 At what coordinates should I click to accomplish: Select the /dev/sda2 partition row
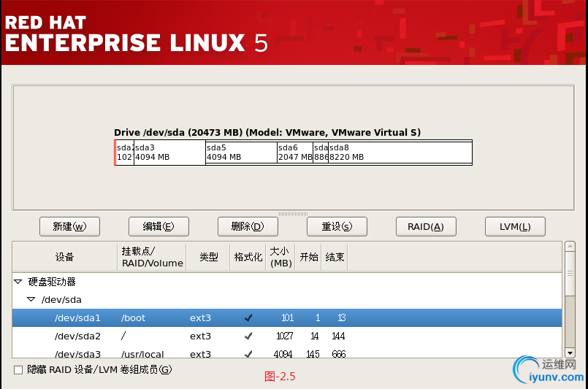287,336
